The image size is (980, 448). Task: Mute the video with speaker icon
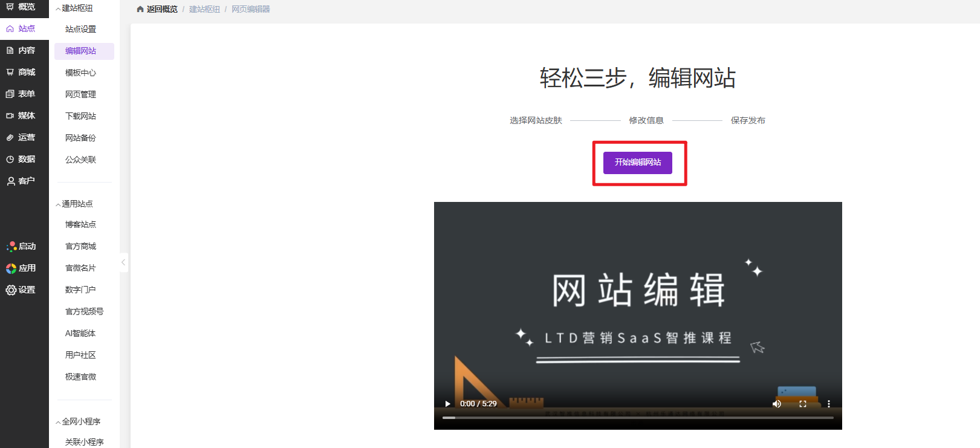(x=777, y=404)
